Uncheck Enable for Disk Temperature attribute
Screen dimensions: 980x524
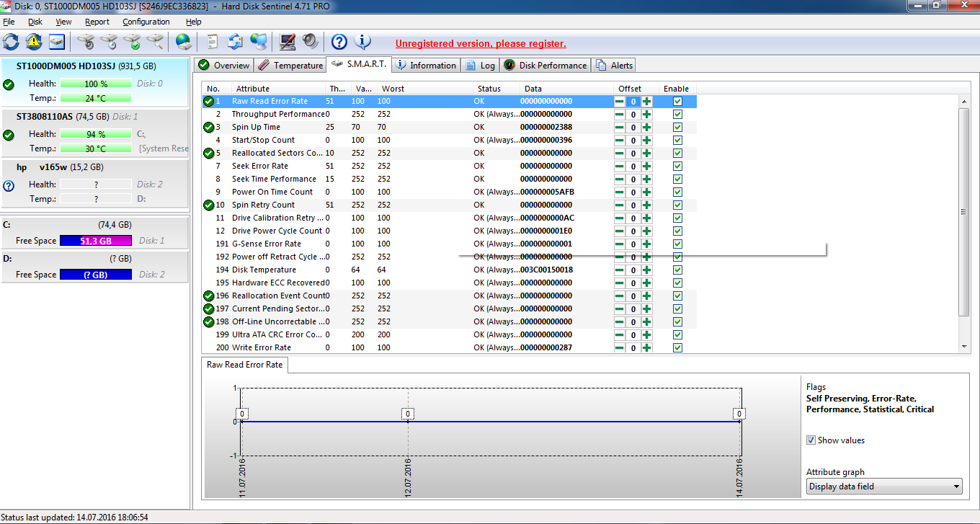[x=677, y=270]
